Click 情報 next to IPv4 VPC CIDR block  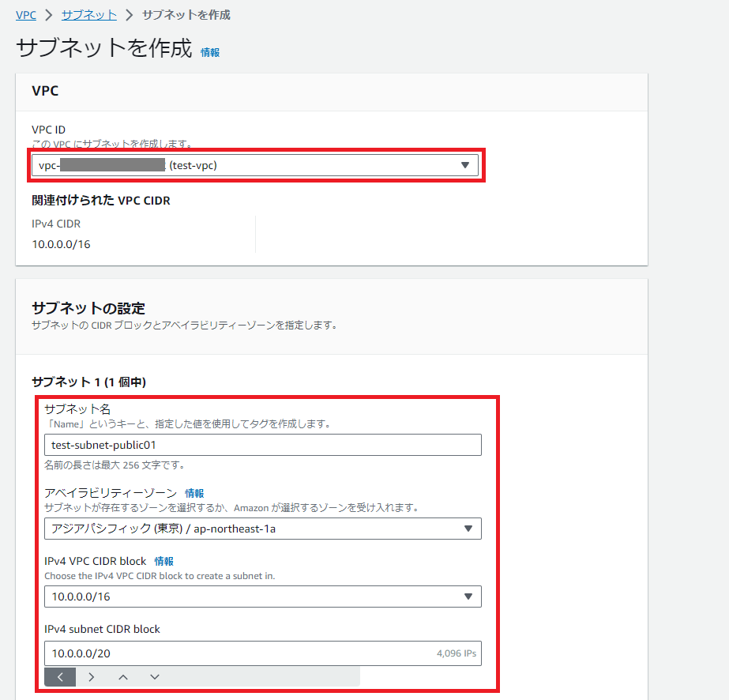(x=164, y=561)
